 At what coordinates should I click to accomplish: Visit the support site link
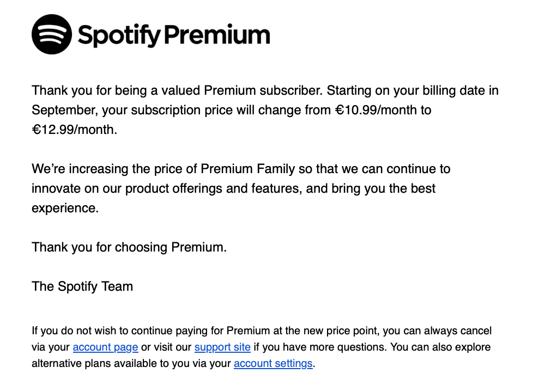point(222,347)
